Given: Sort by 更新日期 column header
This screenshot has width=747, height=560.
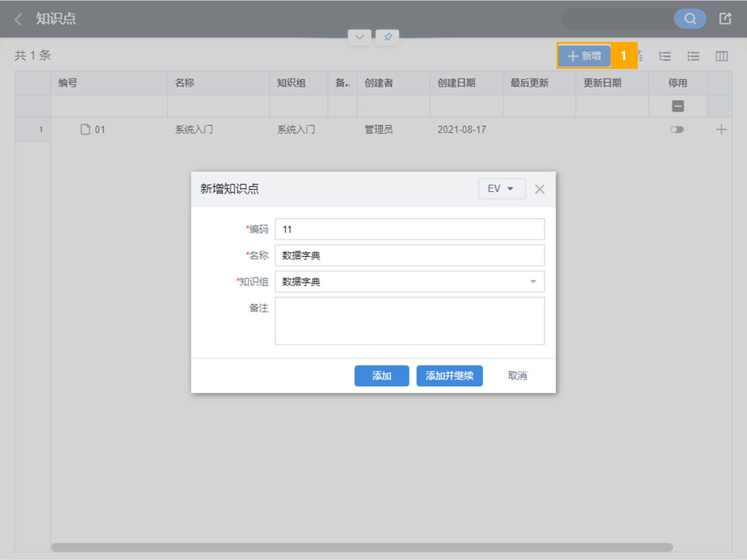Looking at the screenshot, I should 612,83.
